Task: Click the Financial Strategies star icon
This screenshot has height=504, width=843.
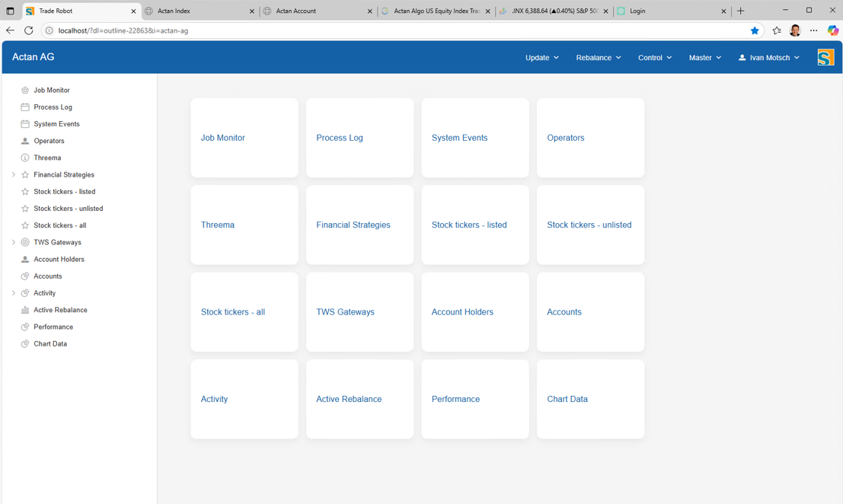Action: [24, 174]
